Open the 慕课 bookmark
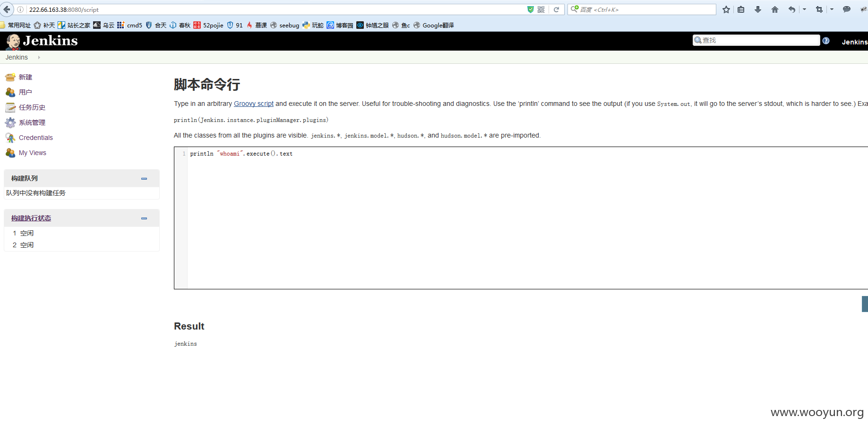Image resolution: width=868 pixels, height=426 pixels. pyautogui.click(x=257, y=25)
